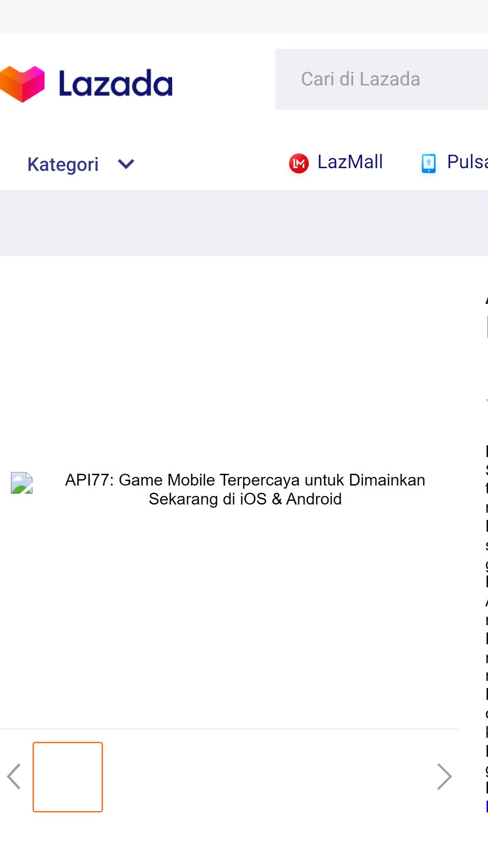Image resolution: width=488 pixels, height=868 pixels.
Task: Open the LazMall link
Action: tap(350, 162)
